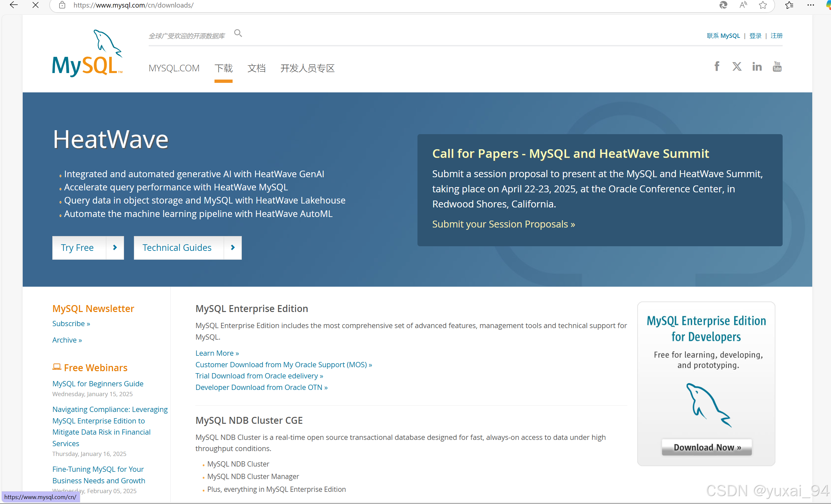Open MySQL's Facebook page icon
831x504 pixels.
click(717, 66)
